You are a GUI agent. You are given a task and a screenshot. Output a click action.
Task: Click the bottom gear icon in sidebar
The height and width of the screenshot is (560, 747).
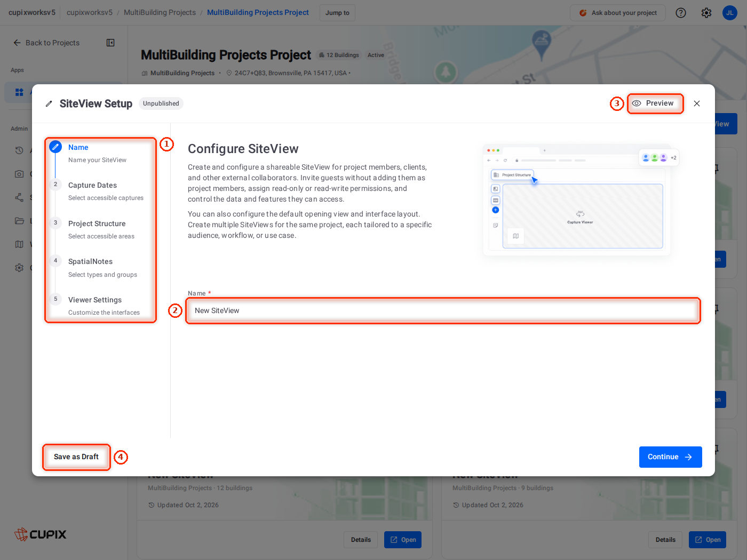pos(19,268)
